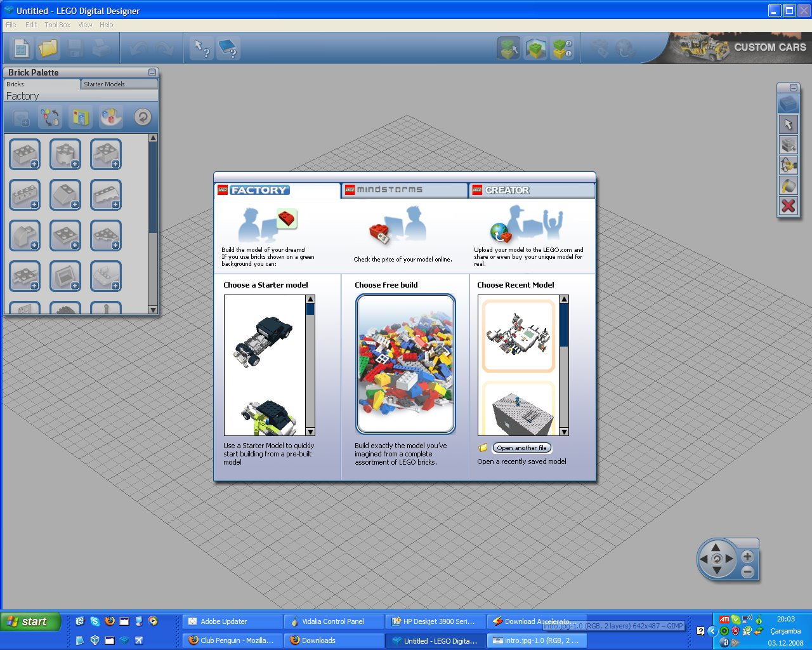Select the black truck starter model
812x650 pixels.
[263, 342]
